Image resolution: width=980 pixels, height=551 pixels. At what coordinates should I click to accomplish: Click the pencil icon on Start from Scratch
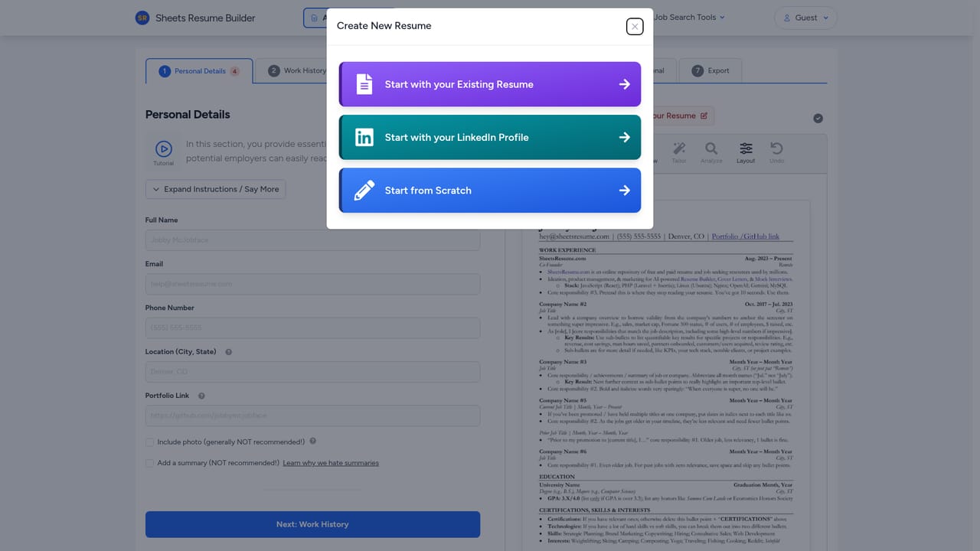[x=364, y=190]
